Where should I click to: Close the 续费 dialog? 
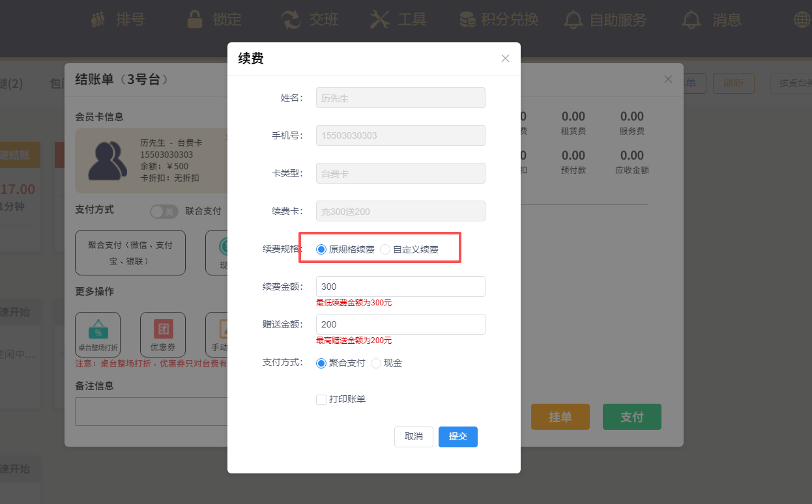click(x=505, y=59)
